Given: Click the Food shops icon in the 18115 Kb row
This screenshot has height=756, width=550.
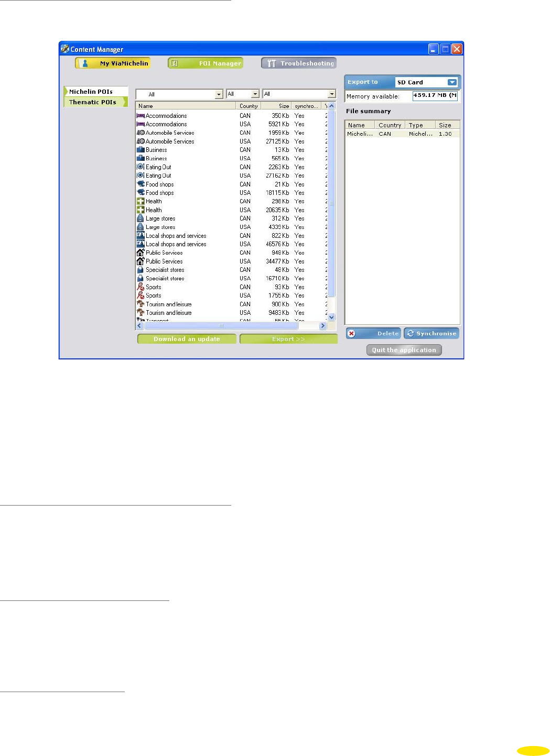Looking at the screenshot, I should (141, 193).
